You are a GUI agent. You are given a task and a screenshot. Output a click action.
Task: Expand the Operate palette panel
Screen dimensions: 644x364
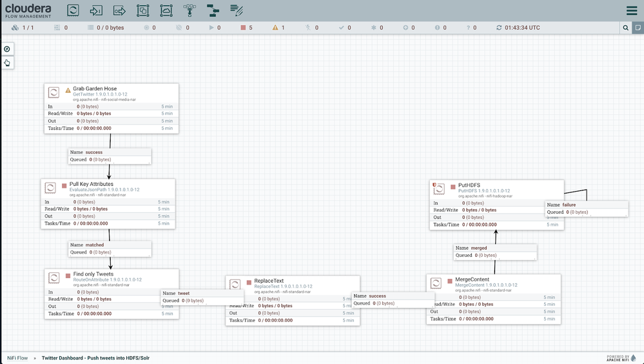tap(7, 63)
